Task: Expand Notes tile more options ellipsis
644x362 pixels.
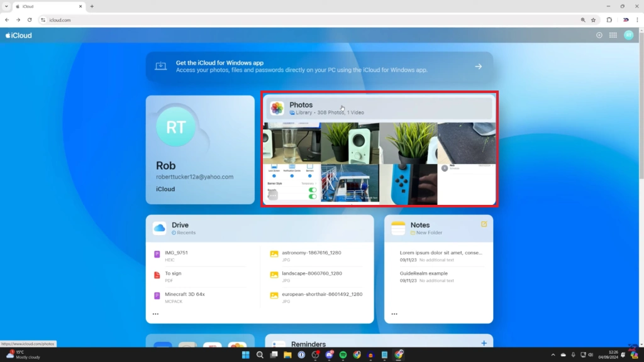Action: pos(394,314)
